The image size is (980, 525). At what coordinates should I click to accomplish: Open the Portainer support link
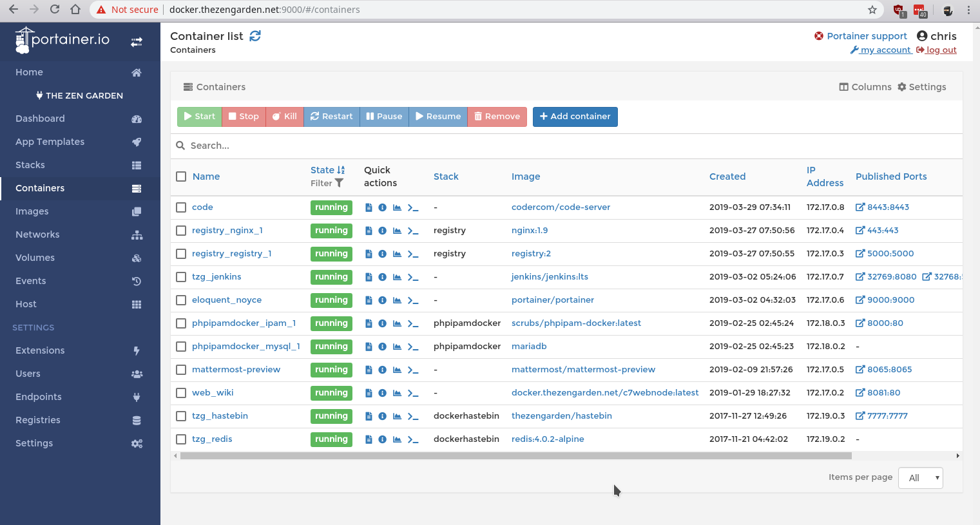pyautogui.click(x=861, y=36)
